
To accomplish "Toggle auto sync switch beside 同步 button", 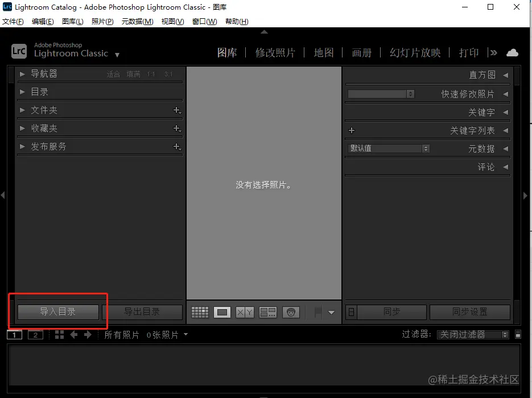I will coord(351,312).
